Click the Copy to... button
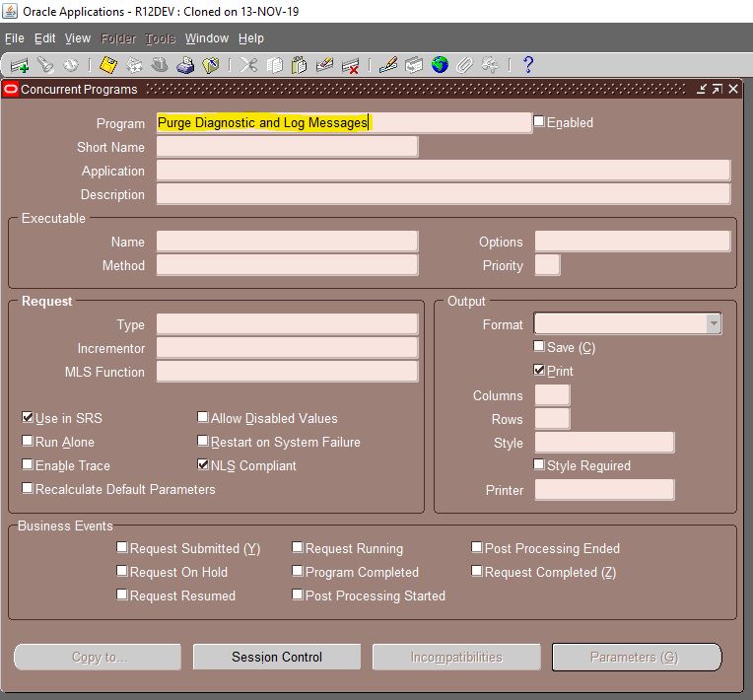 click(98, 657)
